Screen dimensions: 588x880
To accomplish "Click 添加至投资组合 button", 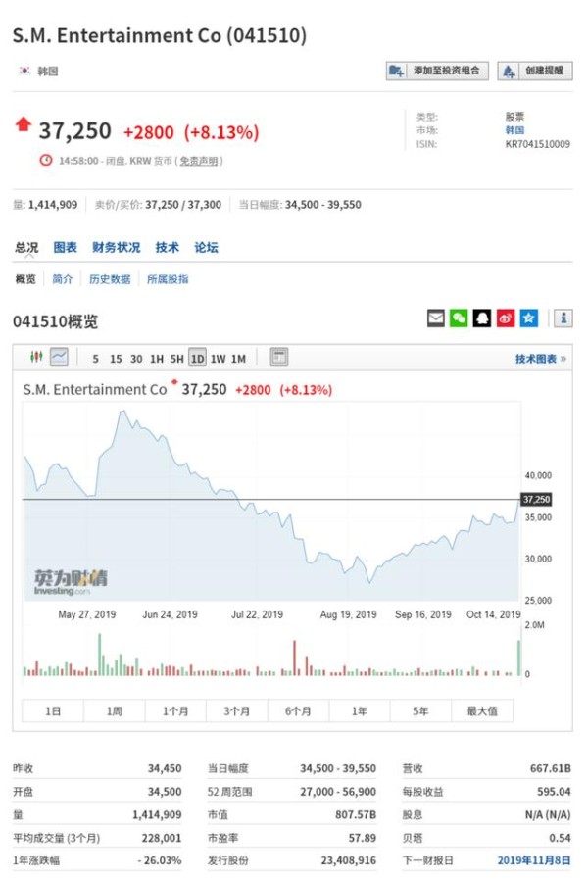I will pyautogui.click(x=437, y=71).
